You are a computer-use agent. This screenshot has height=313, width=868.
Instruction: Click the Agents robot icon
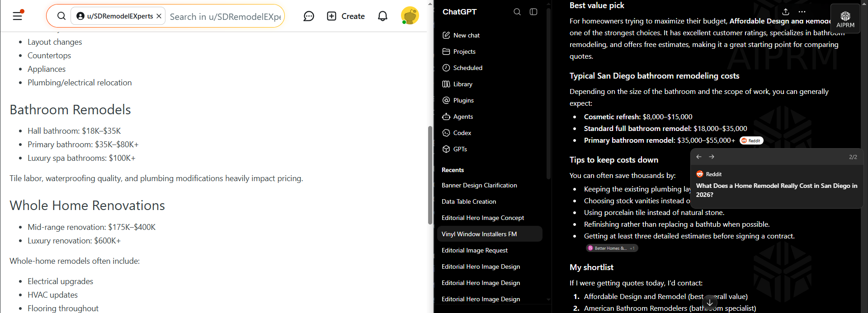[446, 117]
